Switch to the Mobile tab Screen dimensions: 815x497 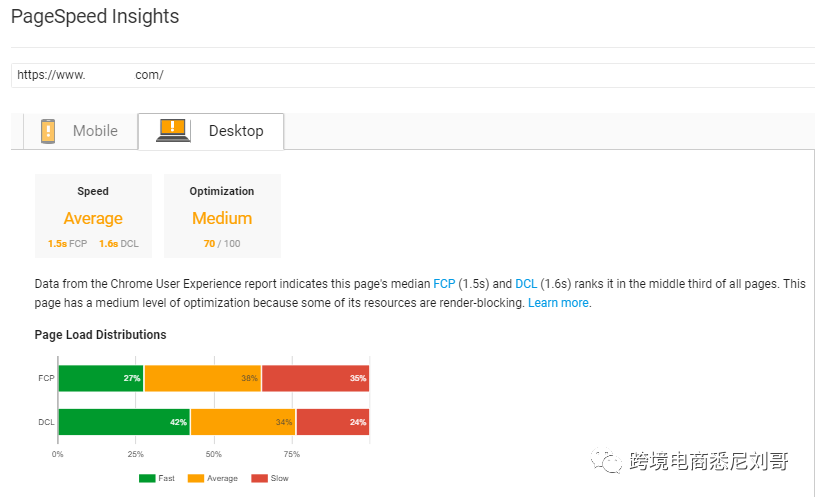click(81, 131)
